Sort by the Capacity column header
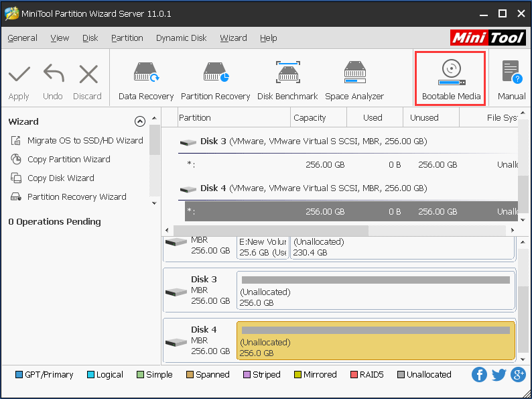Screen dimensions: 532x399 tap(310, 117)
